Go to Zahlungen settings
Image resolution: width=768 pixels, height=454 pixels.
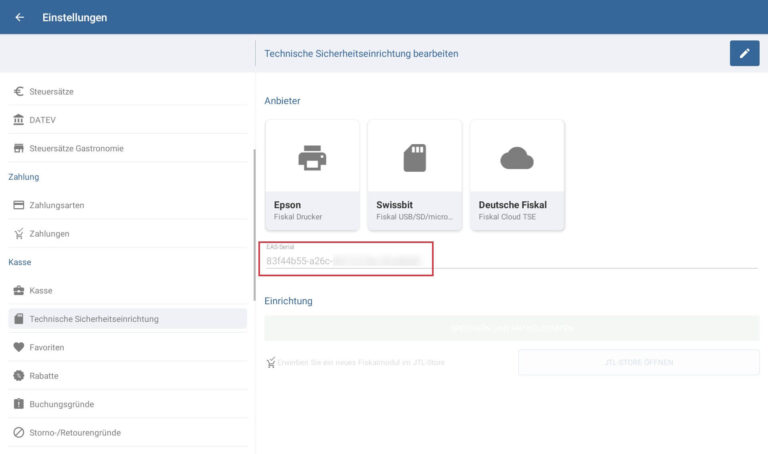pos(50,233)
